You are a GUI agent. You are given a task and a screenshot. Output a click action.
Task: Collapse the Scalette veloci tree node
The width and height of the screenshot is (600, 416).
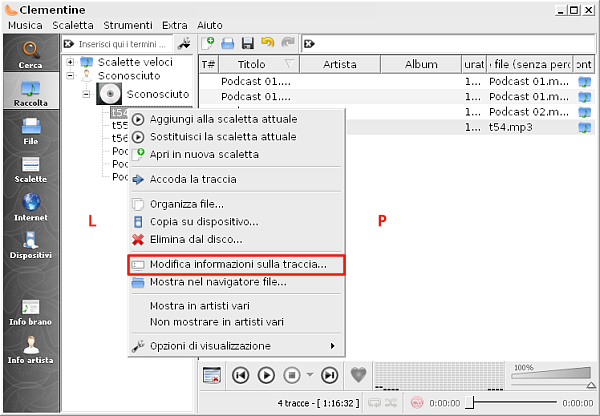point(71,62)
